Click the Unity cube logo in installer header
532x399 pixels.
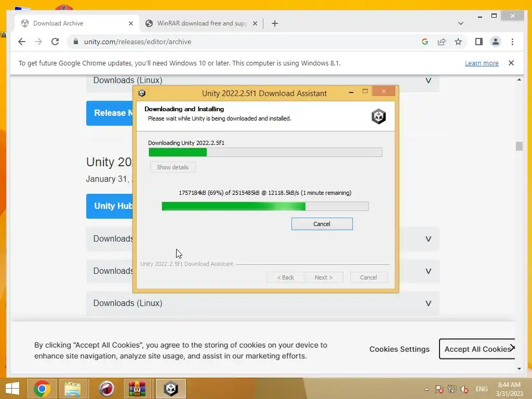pyautogui.click(x=378, y=117)
